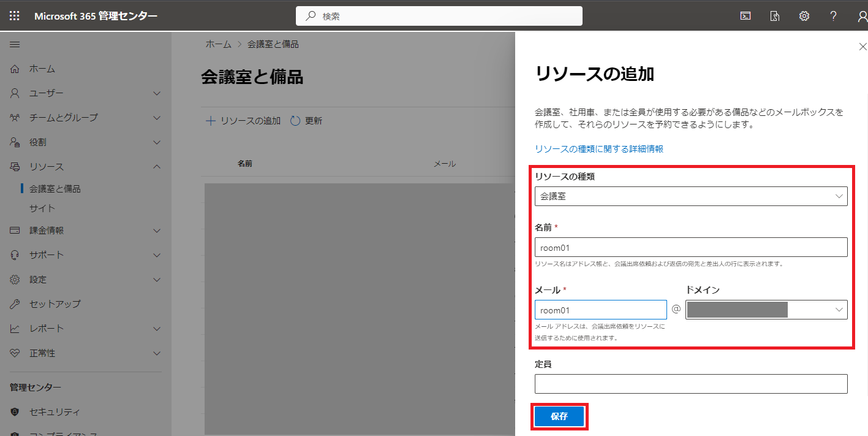Expand 課金情報 chevron
The height and width of the screenshot is (436, 868).
157,231
